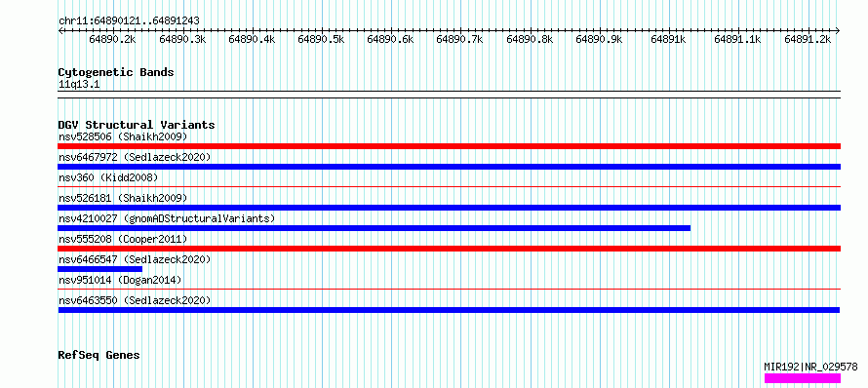
Task: Open variant label nsv6463550 (Sedlazeck2020)
Action: (x=135, y=300)
